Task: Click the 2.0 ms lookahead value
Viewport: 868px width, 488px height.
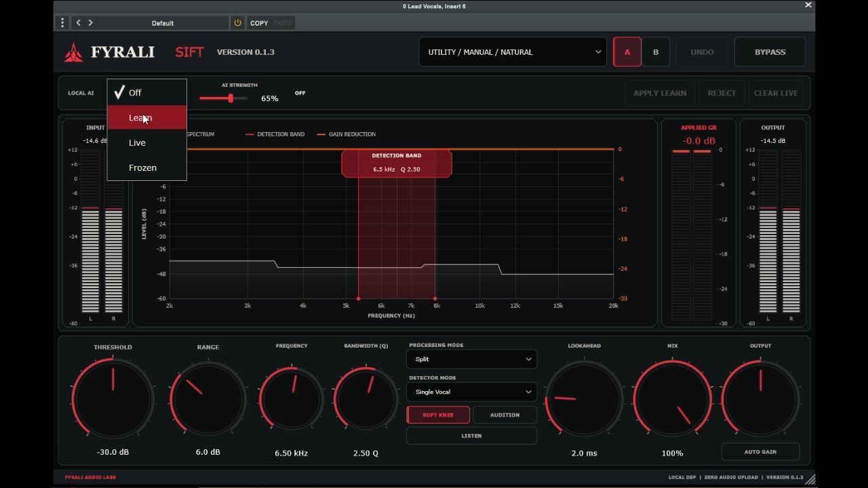Action: tap(584, 453)
